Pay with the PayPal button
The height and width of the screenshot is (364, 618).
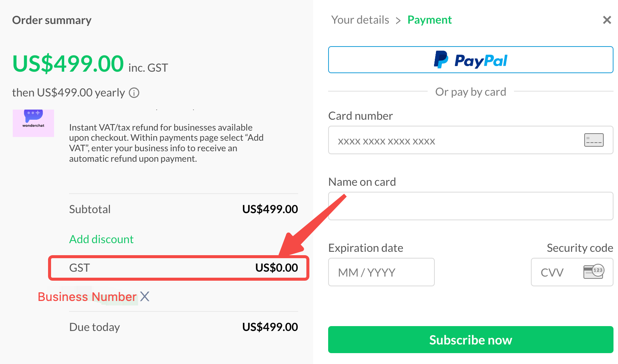(470, 60)
